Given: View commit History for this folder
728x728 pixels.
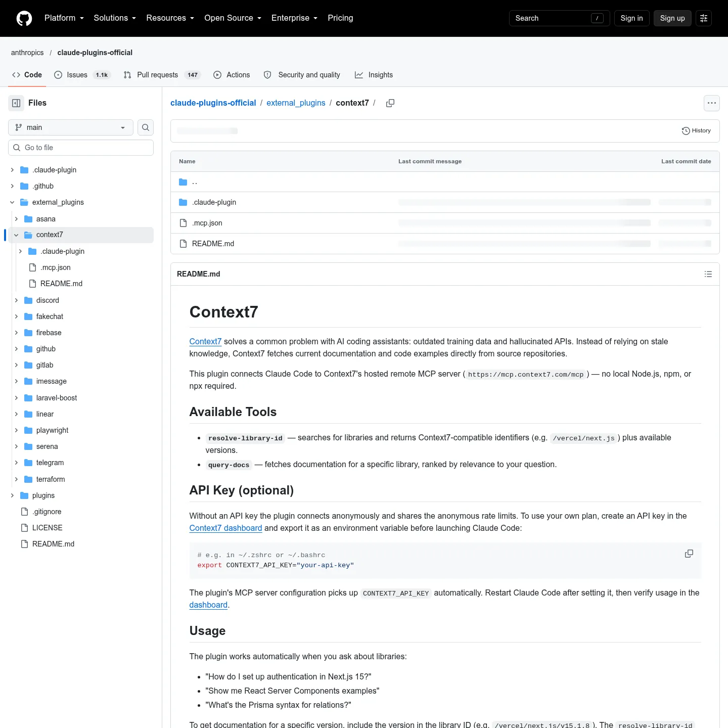Looking at the screenshot, I should coord(696,131).
